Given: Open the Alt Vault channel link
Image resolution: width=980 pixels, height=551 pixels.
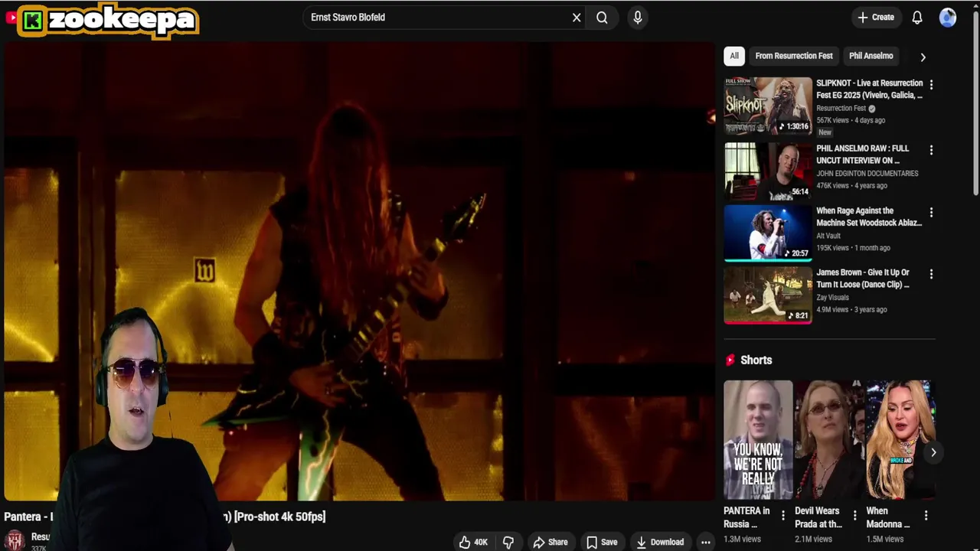Looking at the screenshot, I should pos(828,236).
